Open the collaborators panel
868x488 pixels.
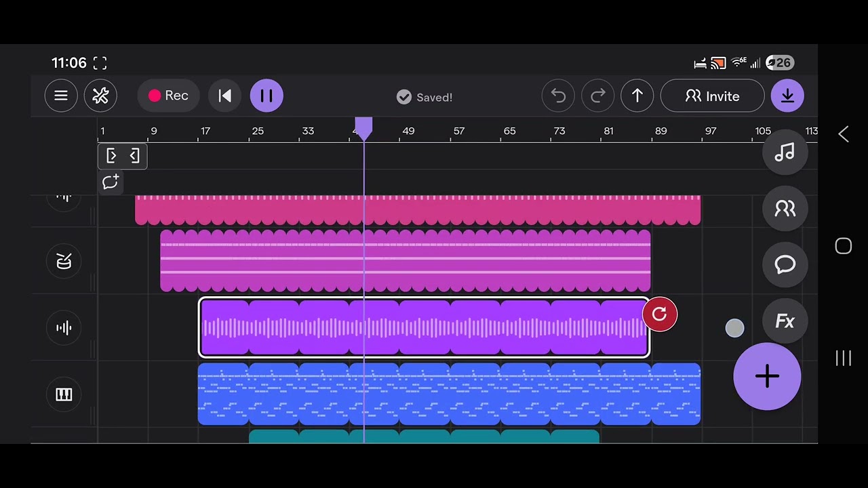pos(785,209)
